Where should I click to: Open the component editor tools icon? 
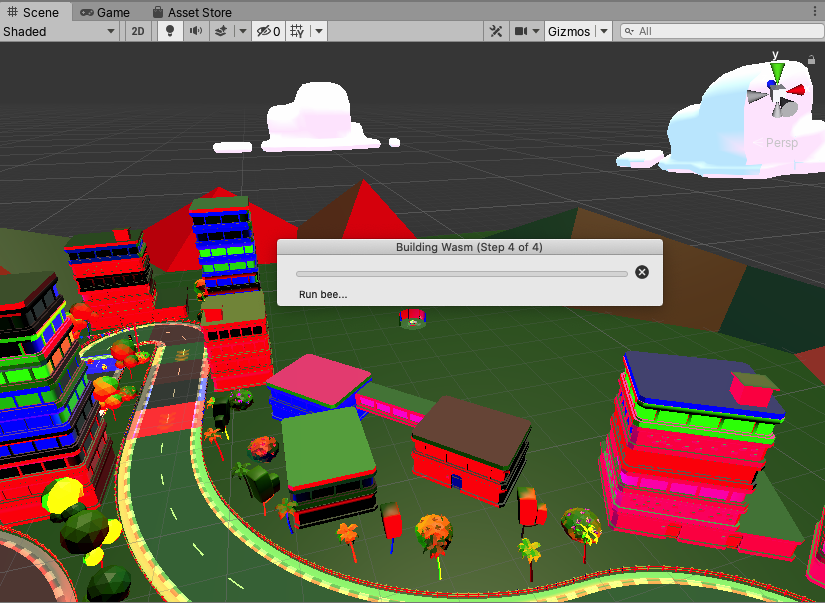pyautogui.click(x=496, y=31)
